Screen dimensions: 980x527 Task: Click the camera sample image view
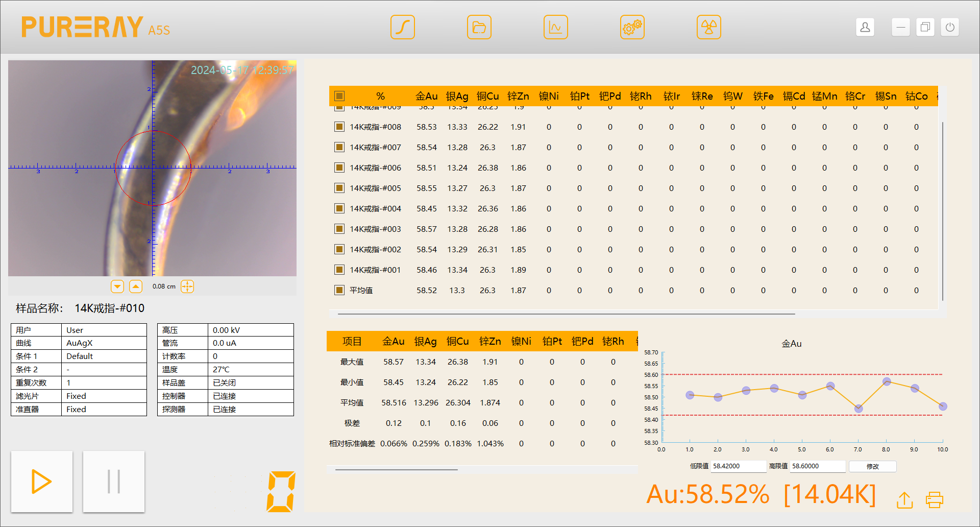click(153, 168)
